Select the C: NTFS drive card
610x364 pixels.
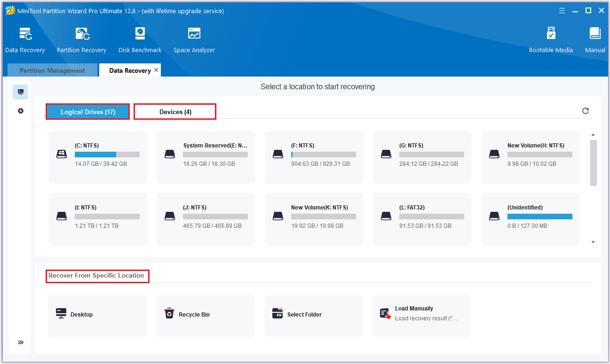[x=98, y=157]
